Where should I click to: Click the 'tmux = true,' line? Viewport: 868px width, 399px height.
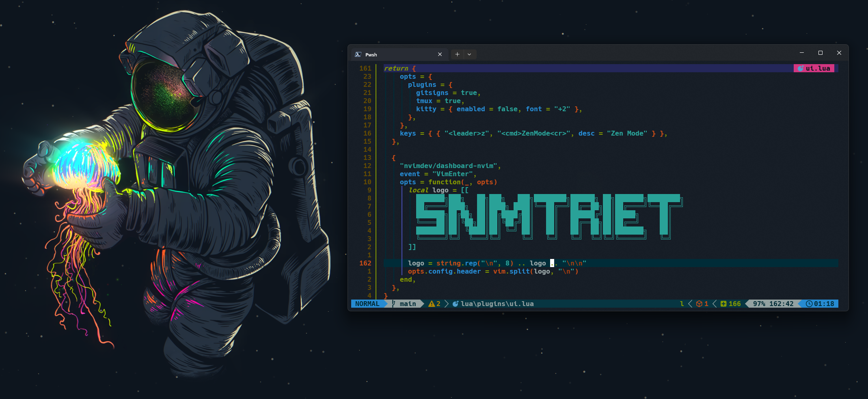click(x=440, y=101)
